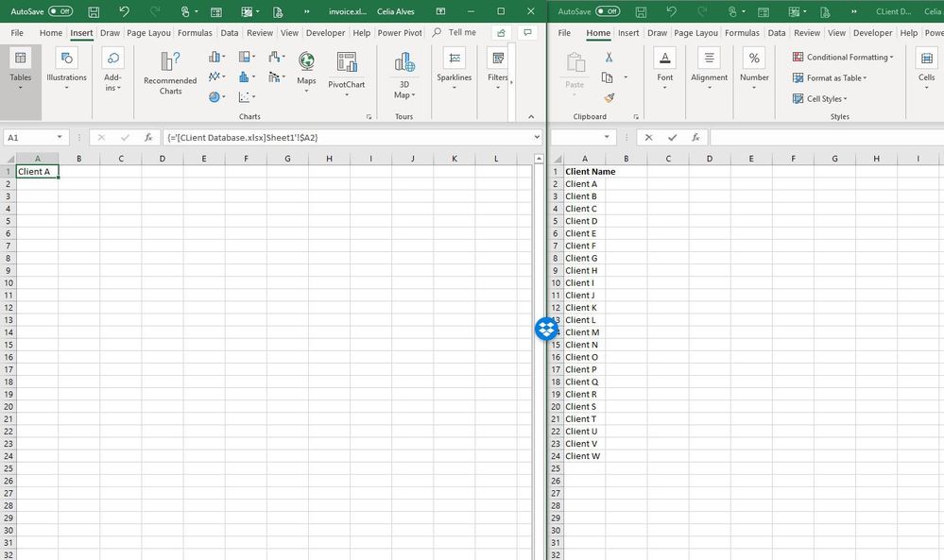Open the Maps chart button
The width and height of the screenshot is (944, 560).
tap(306, 72)
